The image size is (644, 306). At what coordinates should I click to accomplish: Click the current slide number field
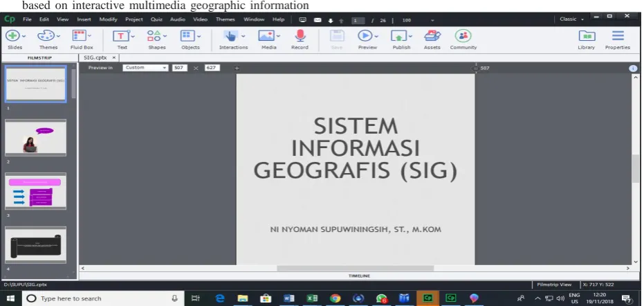pyautogui.click(x=358, y=21)
